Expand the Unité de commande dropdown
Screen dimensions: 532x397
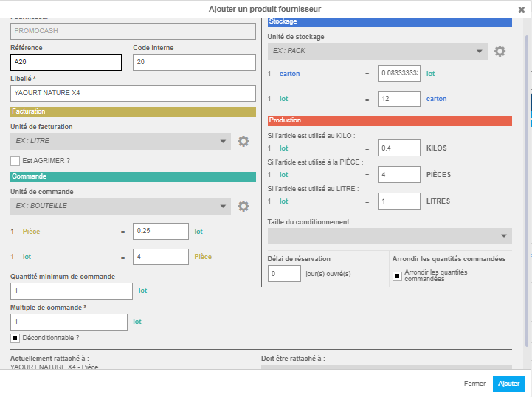click(121, 206)
